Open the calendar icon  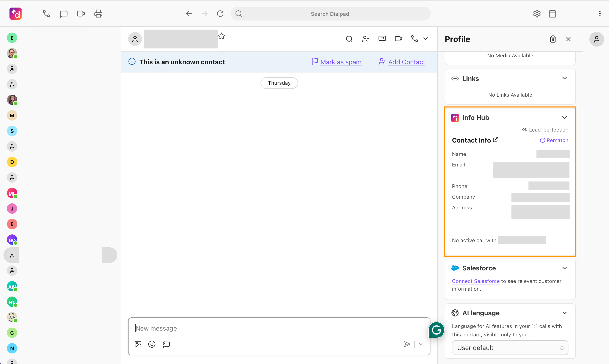552,14
